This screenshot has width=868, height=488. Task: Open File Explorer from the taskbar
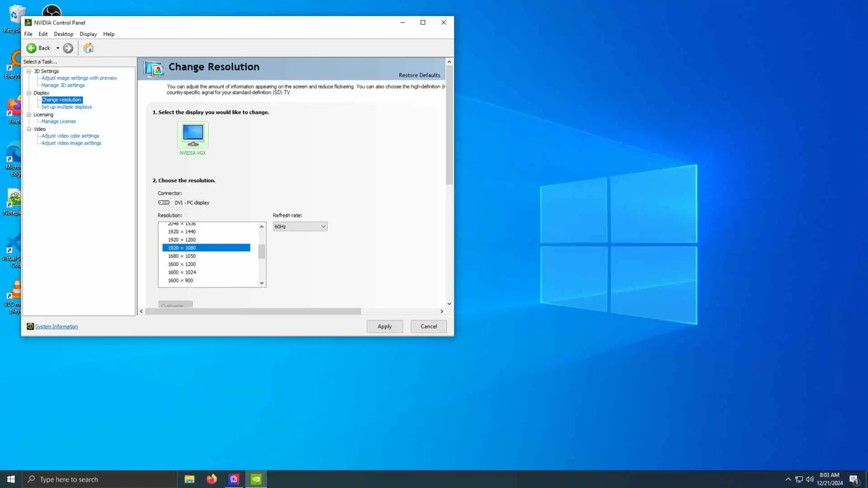pyautogui.click(x=189, y=479)
